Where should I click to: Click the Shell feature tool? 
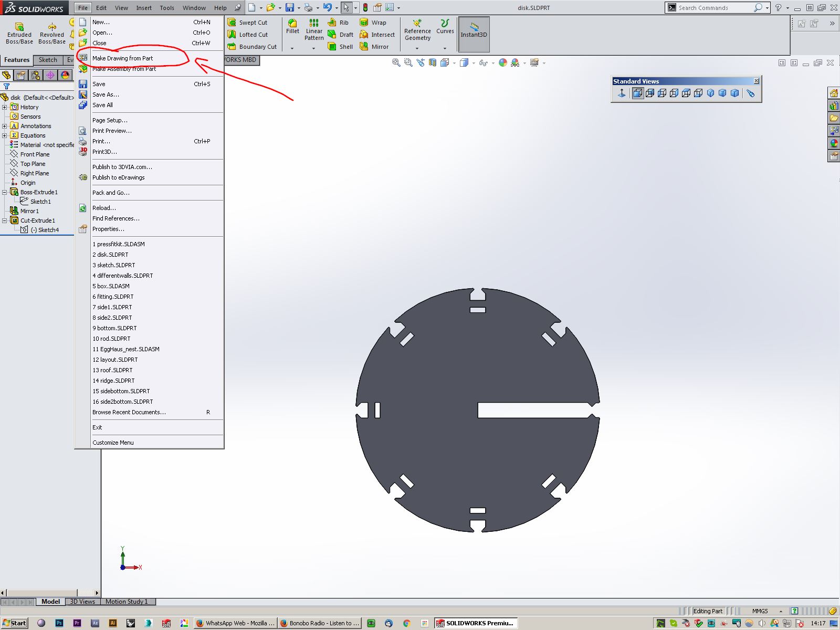click(340, 47)
